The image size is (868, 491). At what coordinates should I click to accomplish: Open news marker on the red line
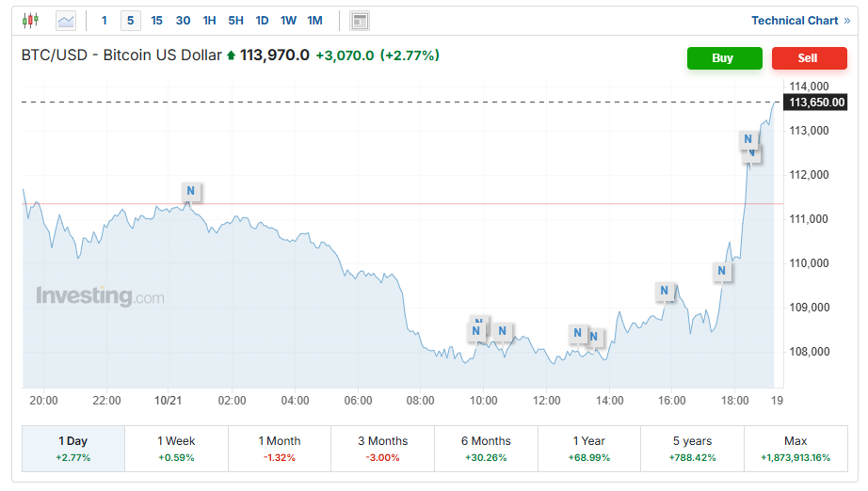(x=190, y=191)
